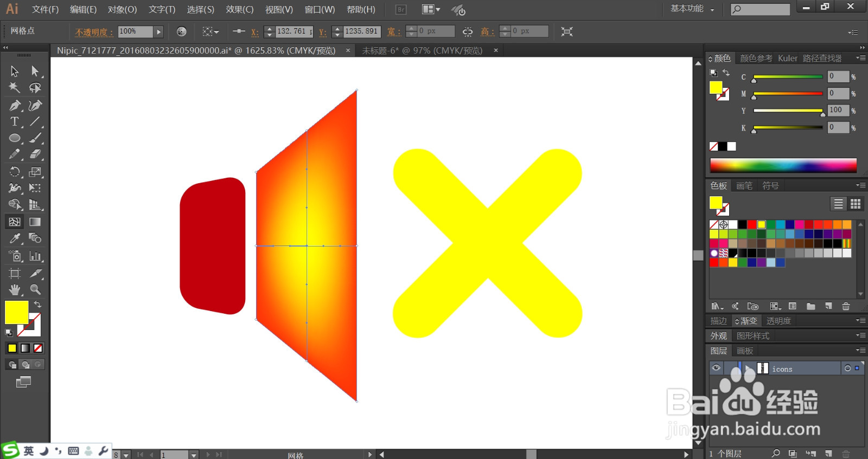The width and height of the screenshot is (868, 459).
Task: Switch to the 透明度 panel tab
Action: coord(778,321)
